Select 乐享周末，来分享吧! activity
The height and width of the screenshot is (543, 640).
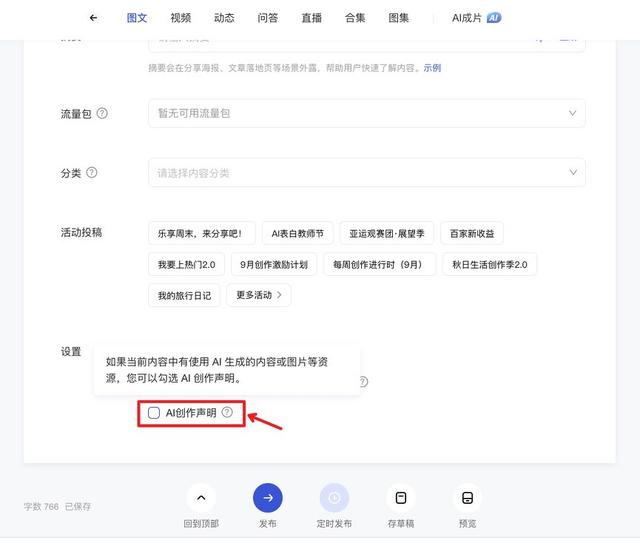(202, 233)
